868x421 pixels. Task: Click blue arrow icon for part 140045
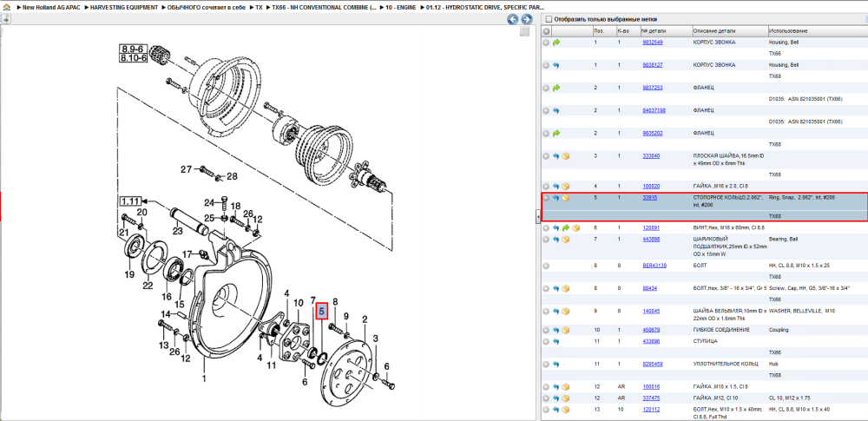[x=556, y=311]
